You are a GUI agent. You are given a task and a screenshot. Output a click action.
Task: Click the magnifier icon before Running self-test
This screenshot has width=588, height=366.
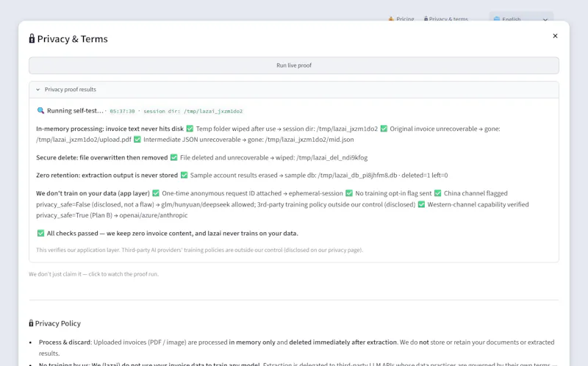pyautogui.click(x=40, y=110)
